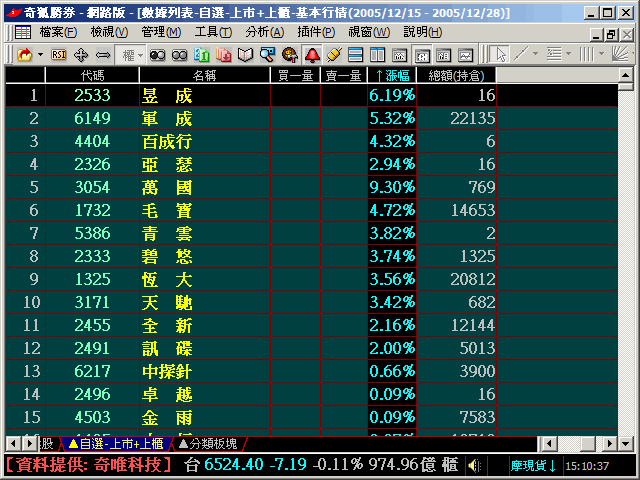This screenshot has height=480, width=640.
Task: Select the horizontal double-arrow icon
Action: [103, 55]
